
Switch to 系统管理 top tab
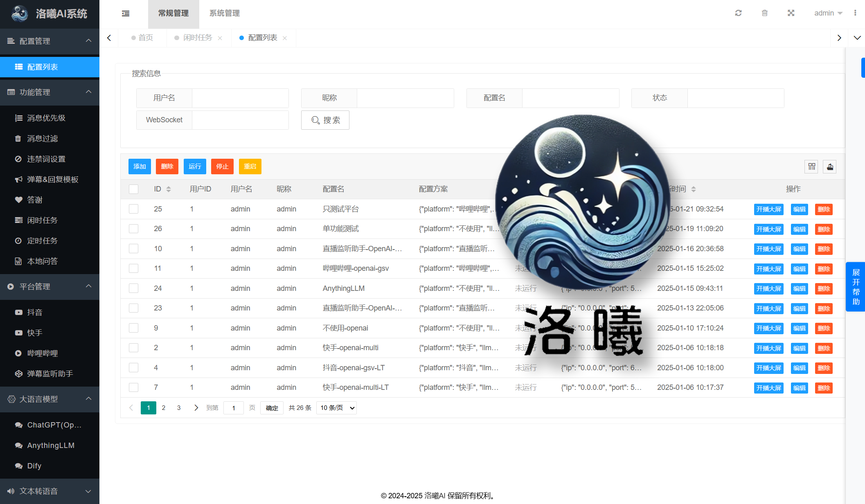(x=224, y=13)
